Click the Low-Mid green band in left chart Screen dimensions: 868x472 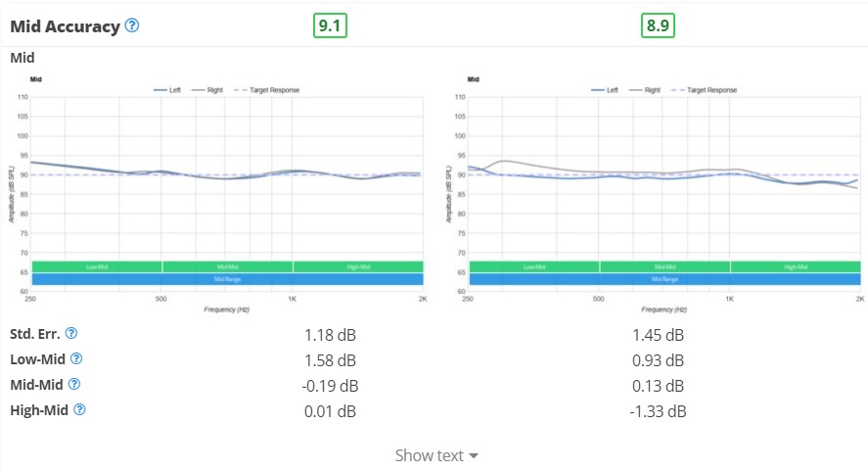pyautogui.click(x=97, y=267)
